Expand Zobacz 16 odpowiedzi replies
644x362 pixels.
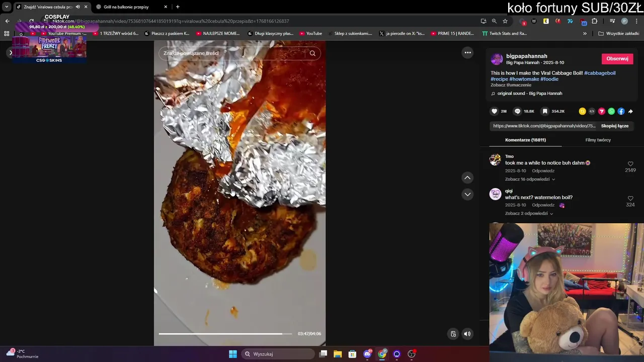(x=530, y=179)
